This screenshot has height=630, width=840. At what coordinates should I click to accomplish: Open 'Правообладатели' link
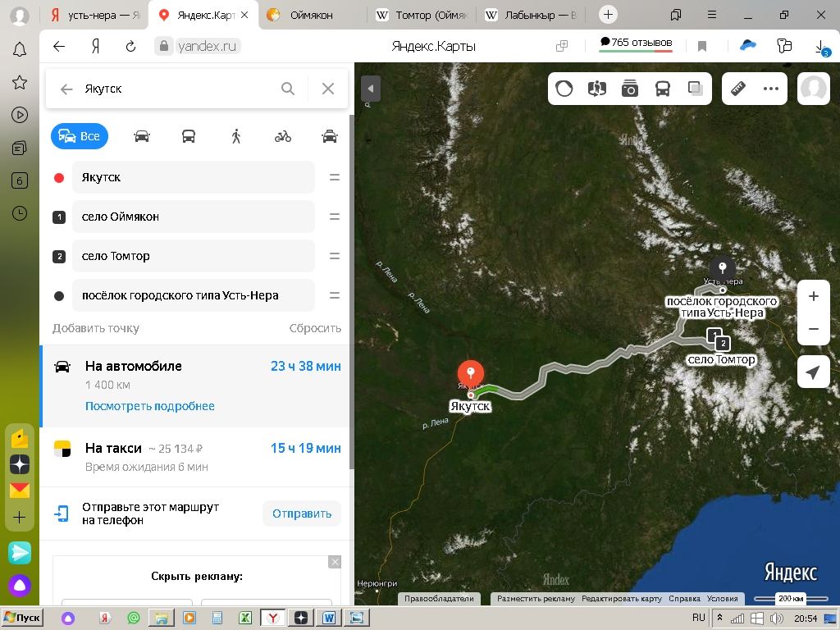(x=439, y=598)
